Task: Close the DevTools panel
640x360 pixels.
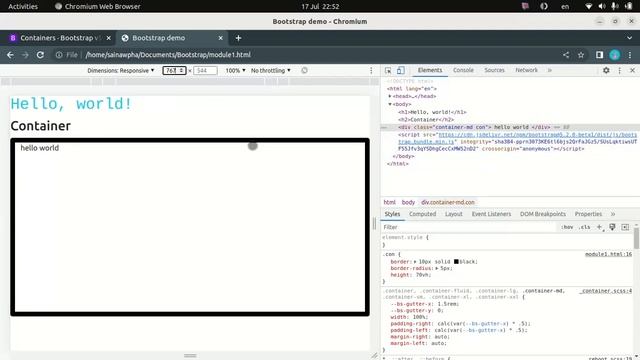Action: (632, 70)
